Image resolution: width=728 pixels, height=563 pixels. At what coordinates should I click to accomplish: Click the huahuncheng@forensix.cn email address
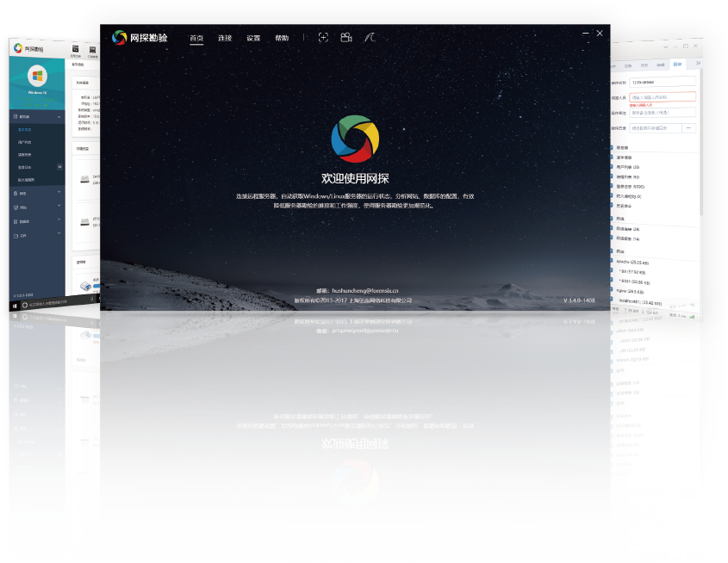[x=365, y=291]
